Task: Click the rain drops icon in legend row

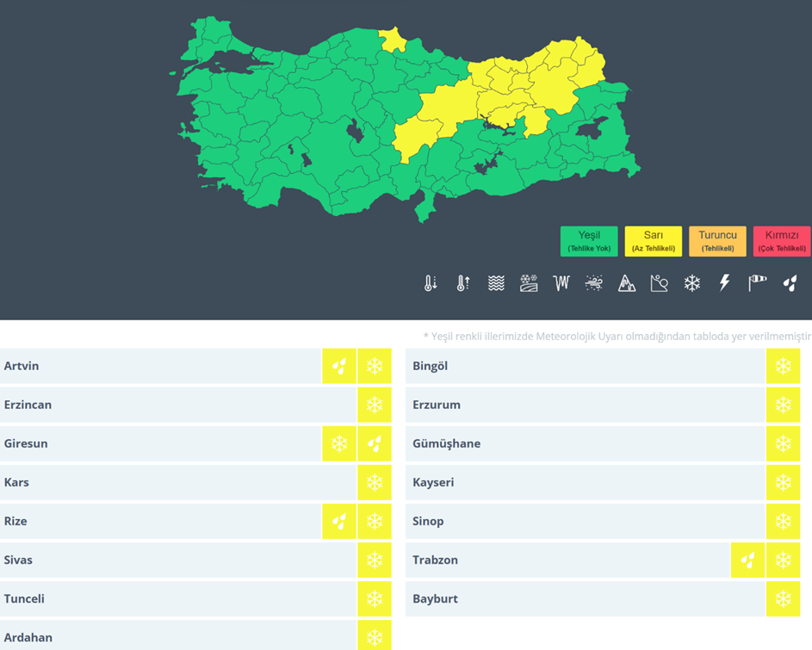Action: click(790, 283)
